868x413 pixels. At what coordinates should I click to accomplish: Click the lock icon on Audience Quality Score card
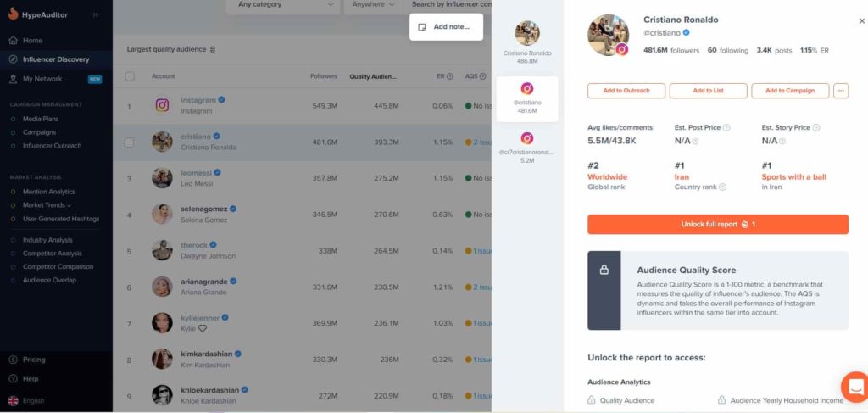[604, 271]
